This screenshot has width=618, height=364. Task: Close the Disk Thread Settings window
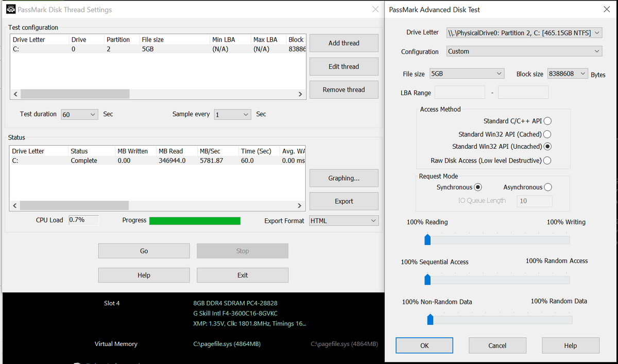point(376,9)
